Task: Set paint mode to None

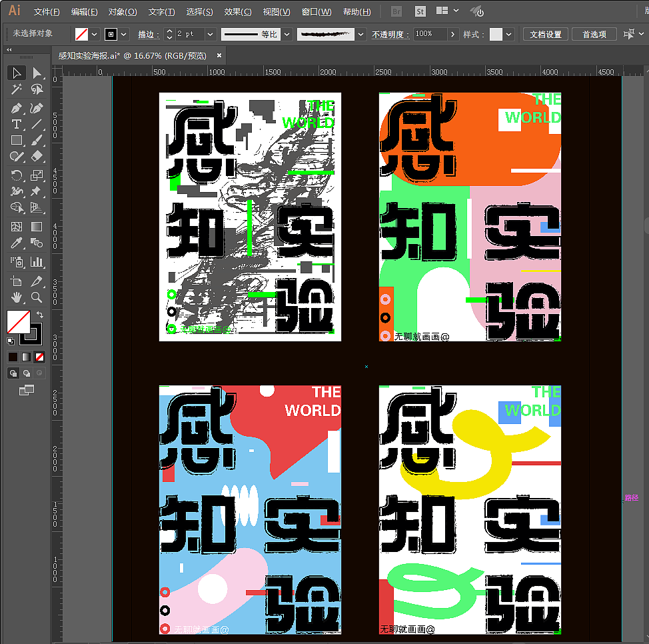Action: tap(40, 357)
